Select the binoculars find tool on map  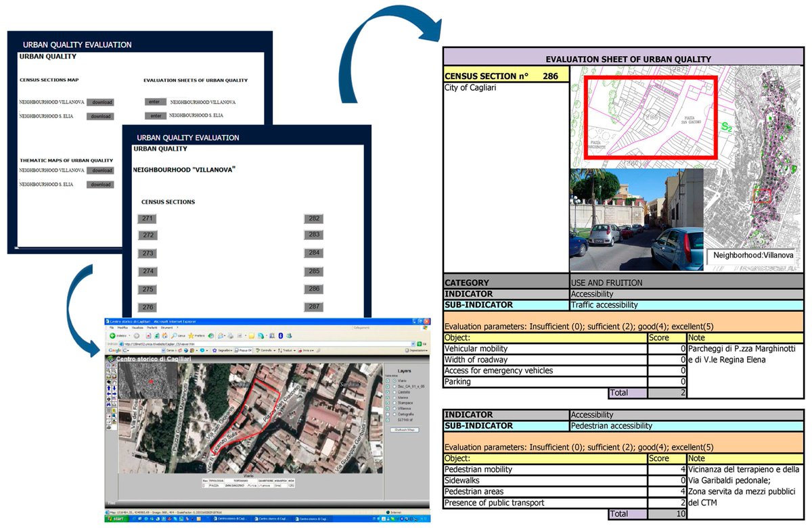tap(109, 404)
